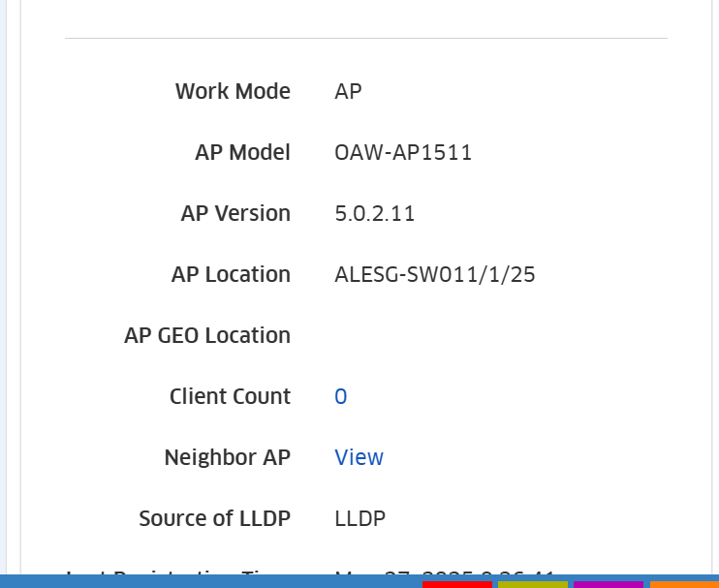
Task: Click the olive-yellow block in bottom bar
Action: click(x=533, y=584)
